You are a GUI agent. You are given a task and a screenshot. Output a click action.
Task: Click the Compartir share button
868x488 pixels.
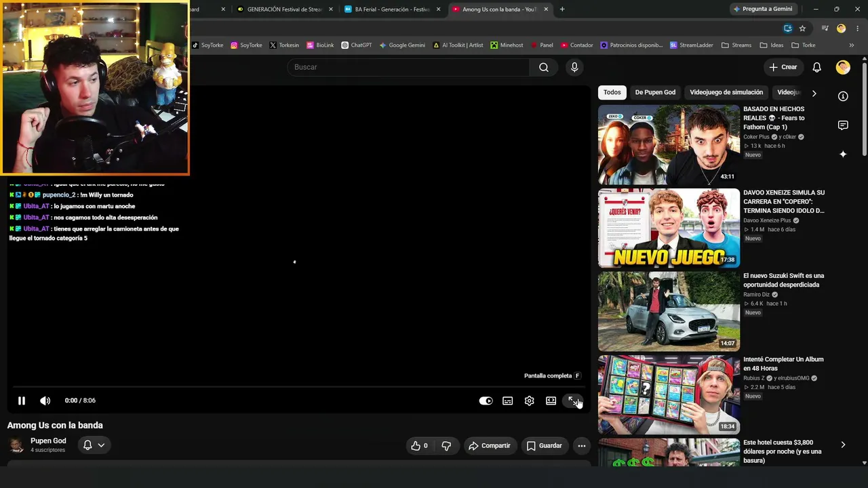[490, 446]
